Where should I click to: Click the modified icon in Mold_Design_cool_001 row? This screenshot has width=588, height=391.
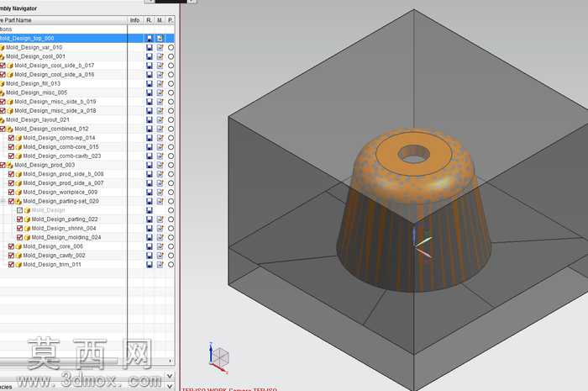pos(160,56)
